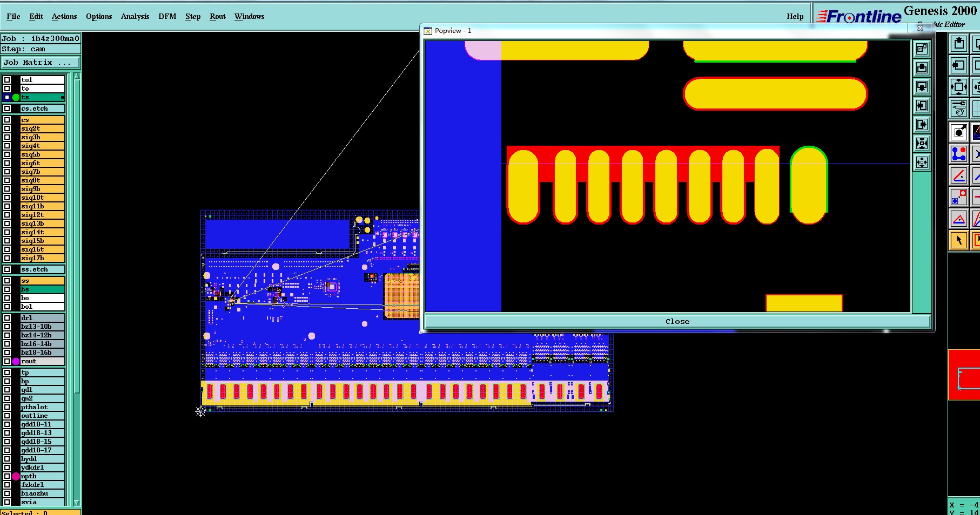Select the black arrow pointer tool
The height and width of the screenshot is (515, 980).
coord(959,240)
